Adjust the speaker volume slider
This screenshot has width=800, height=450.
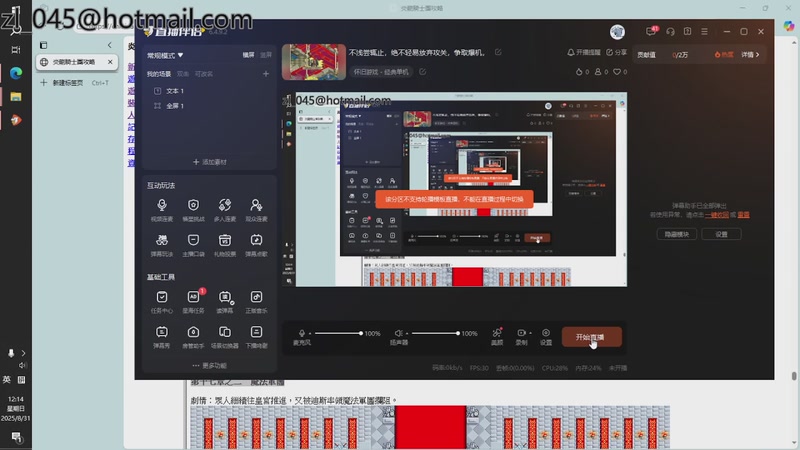[x=435, y=333]
